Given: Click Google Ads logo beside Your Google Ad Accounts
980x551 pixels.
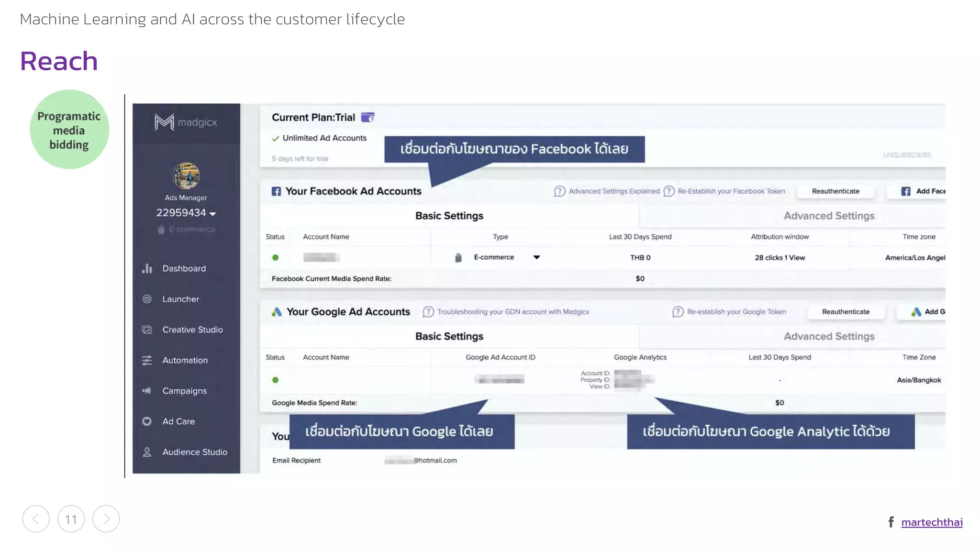Looking at the screenshot, I should point(277,312).
